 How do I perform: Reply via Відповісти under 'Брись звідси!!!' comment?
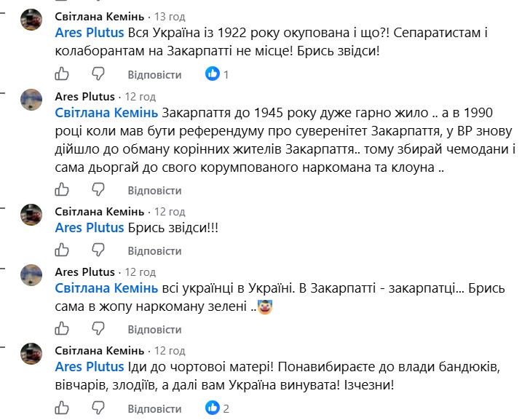point(154,251)
